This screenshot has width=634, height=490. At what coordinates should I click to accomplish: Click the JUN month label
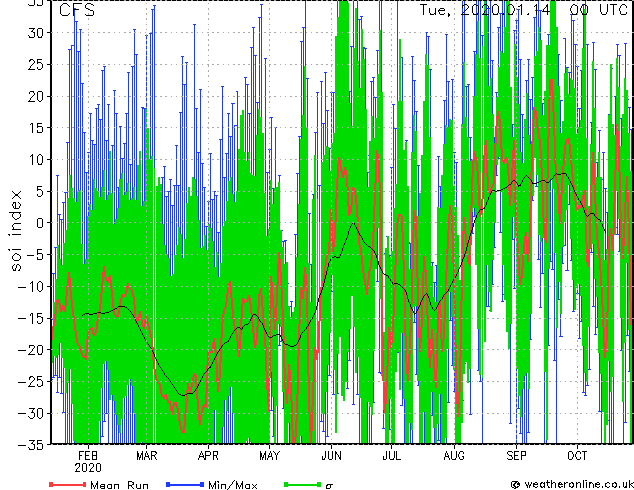tap(331, 456)
